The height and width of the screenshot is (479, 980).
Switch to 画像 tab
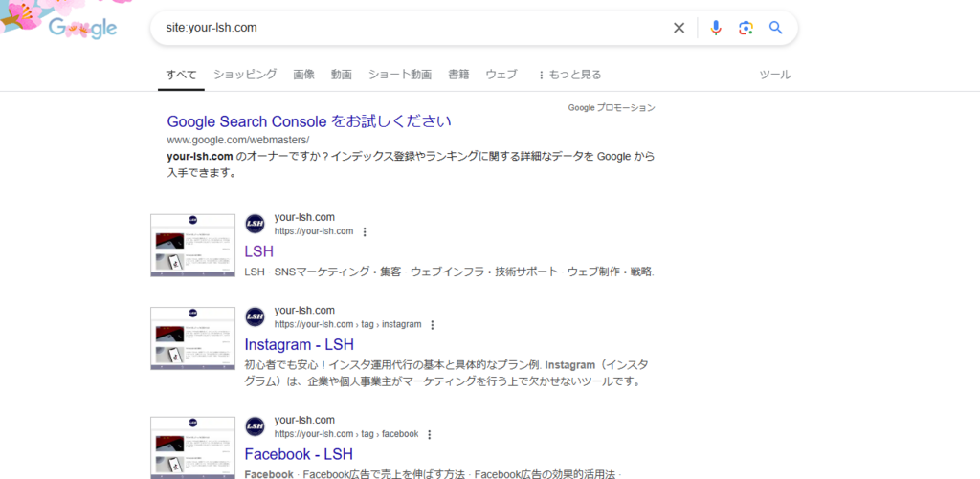(303, 75)
